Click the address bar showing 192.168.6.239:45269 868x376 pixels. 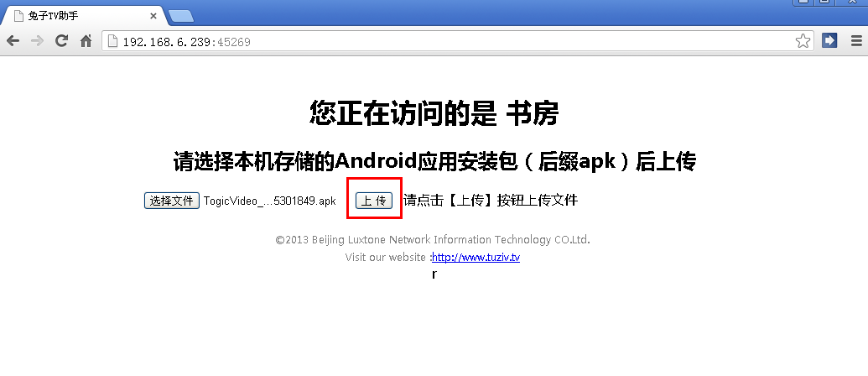click(x=457, y=41)
